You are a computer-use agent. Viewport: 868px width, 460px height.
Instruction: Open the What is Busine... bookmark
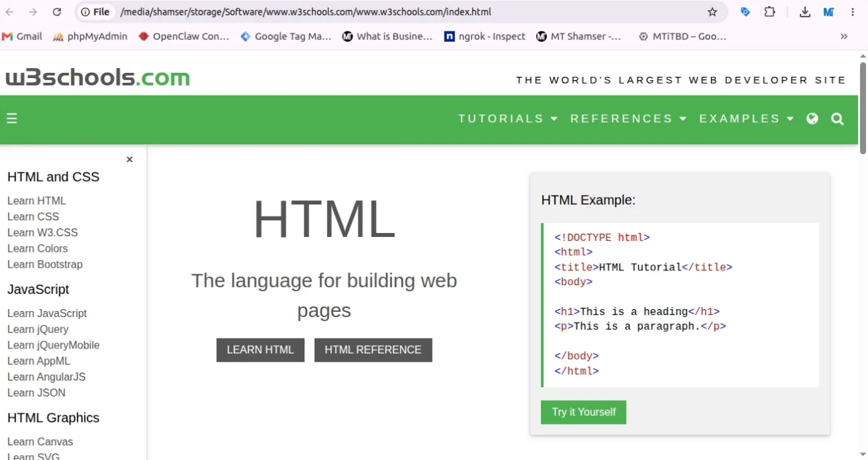387,37
